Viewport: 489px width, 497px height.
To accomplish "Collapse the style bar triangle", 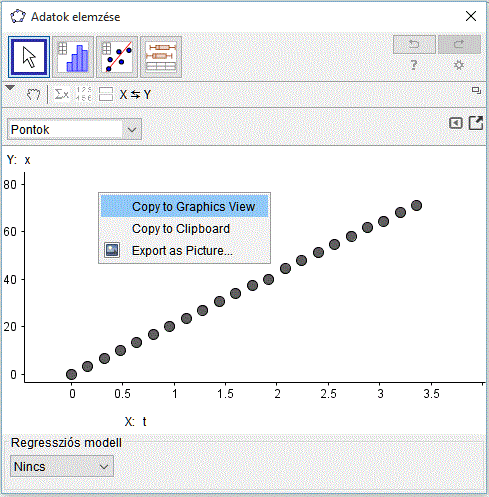I will (10, 88).
